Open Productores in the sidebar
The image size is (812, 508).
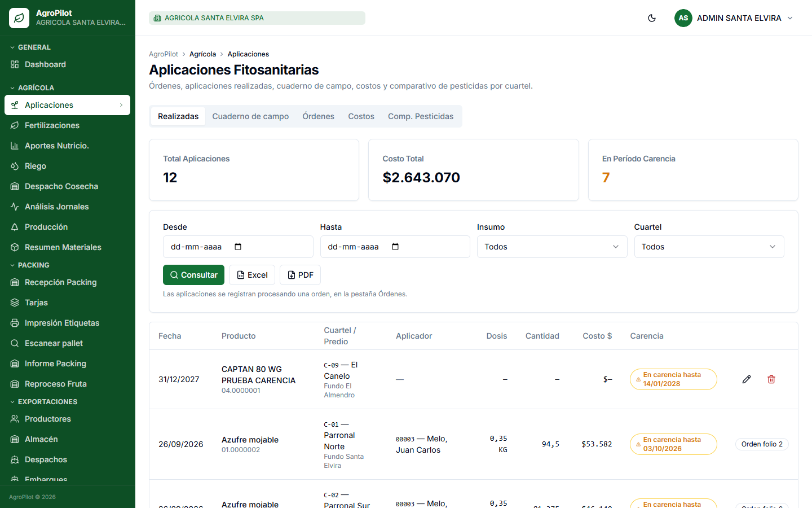pyautogui.click(x=68, y=419)
